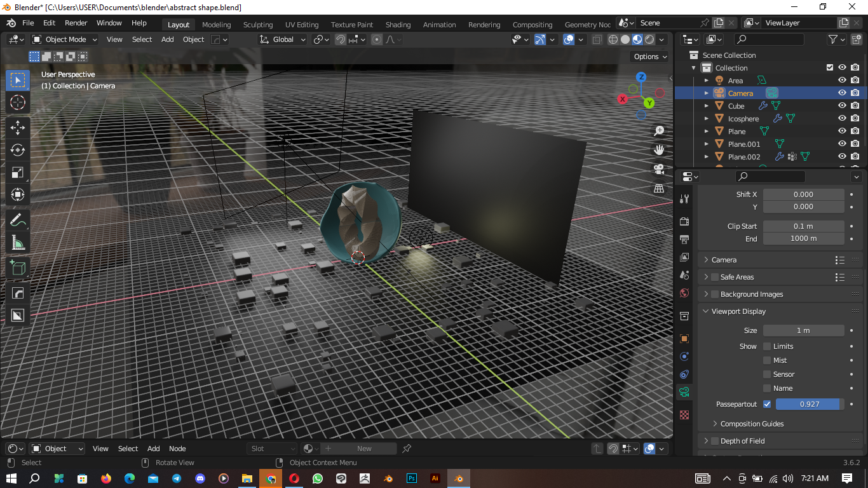Open the Render properties tab
Viewport: 868px width, 488px height.
pyautogui.click(x=684, y=222)
